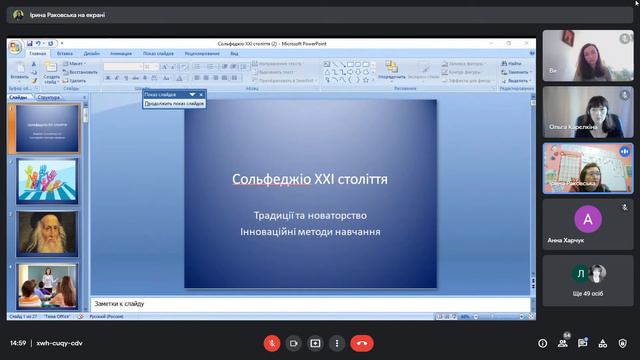Open the font size combo box
This screenshot has width=640, height=360.
pos(151,67)
